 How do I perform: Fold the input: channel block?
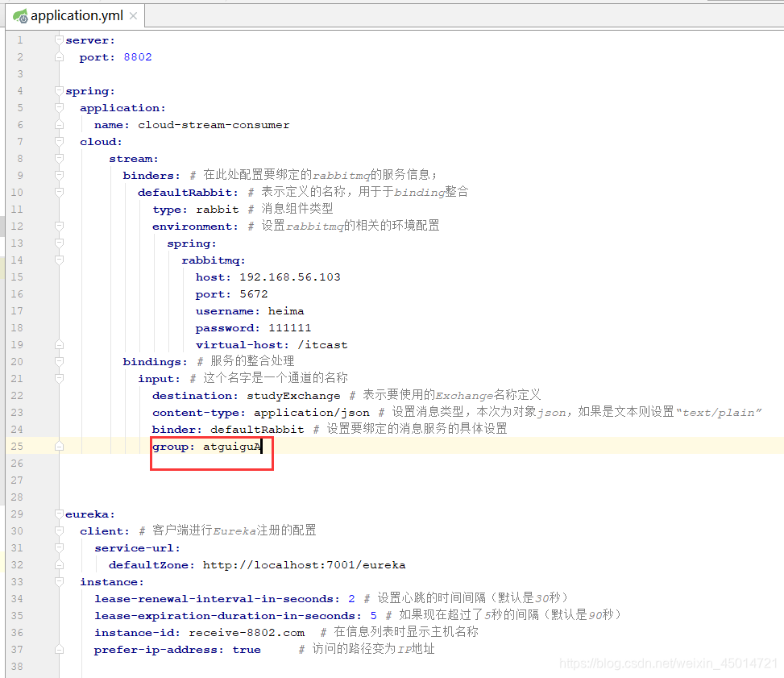pyautogui.click(x=59, y=378)
